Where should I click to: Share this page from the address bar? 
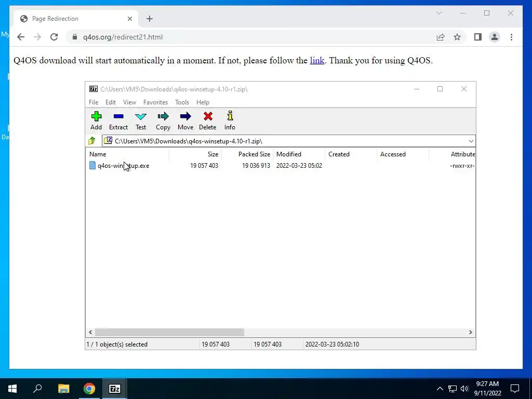click(x=441, y=37)
